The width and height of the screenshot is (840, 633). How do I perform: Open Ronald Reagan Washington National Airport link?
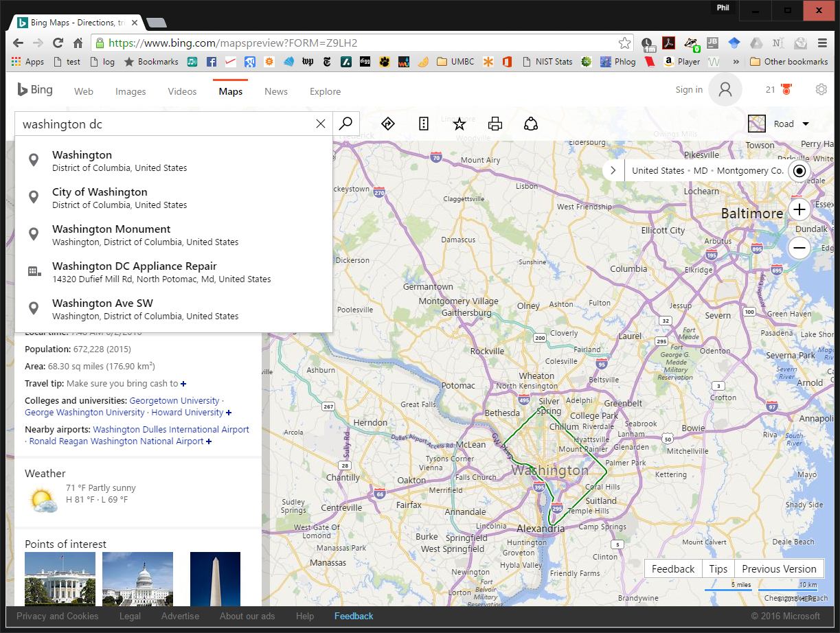[117, 441]
